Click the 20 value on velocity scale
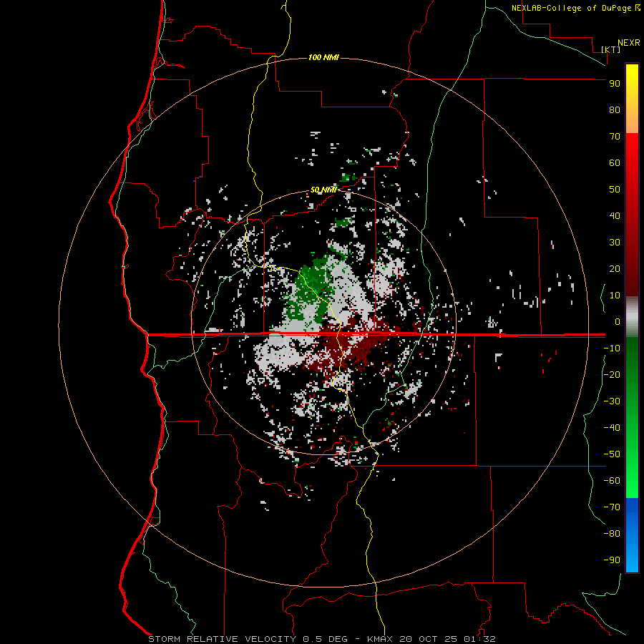Screen dimensions: 644x644 [x=615, y=268]
